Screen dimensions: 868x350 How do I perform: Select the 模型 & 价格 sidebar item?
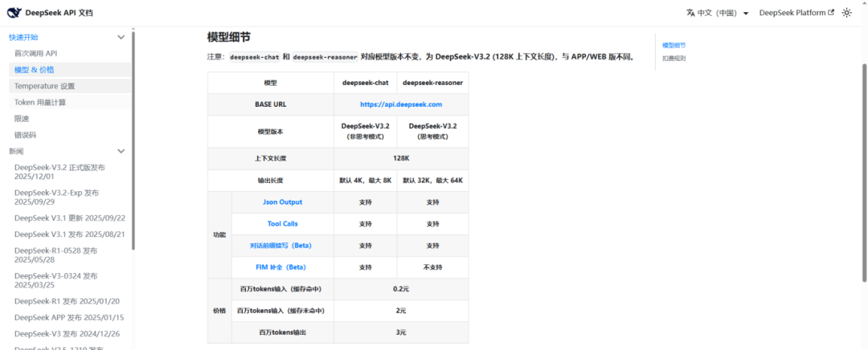tap(35, 70)
